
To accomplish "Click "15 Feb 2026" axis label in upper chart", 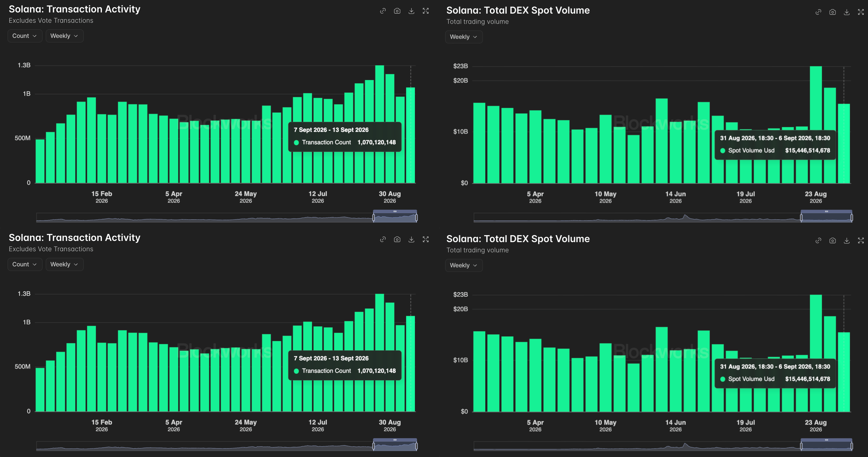I will (102, 197).
